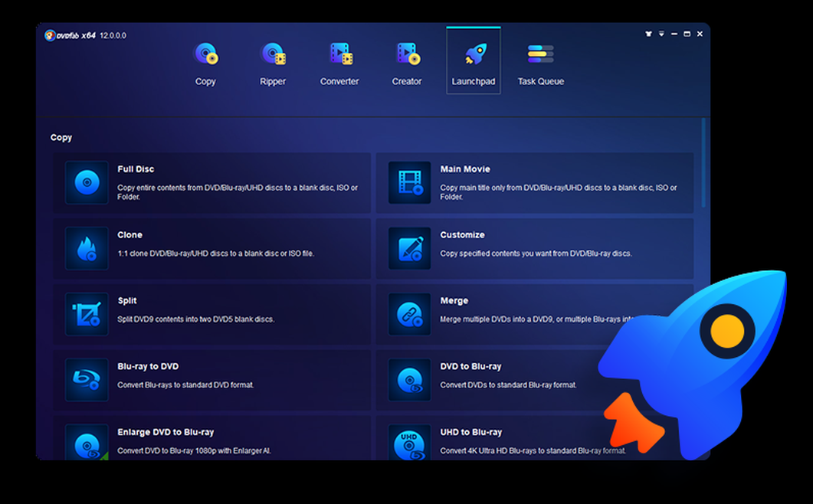
Task: Minimize the DVDFab window
Action: point(674,34)
